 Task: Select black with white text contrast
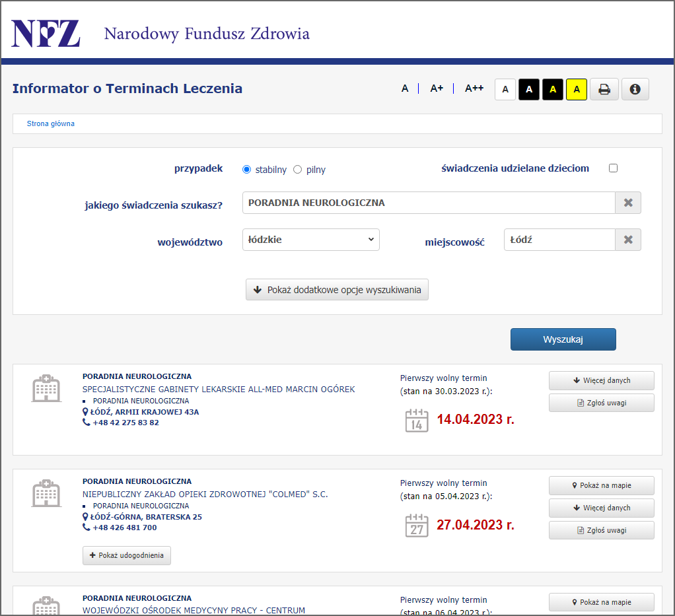click(529, 90)
